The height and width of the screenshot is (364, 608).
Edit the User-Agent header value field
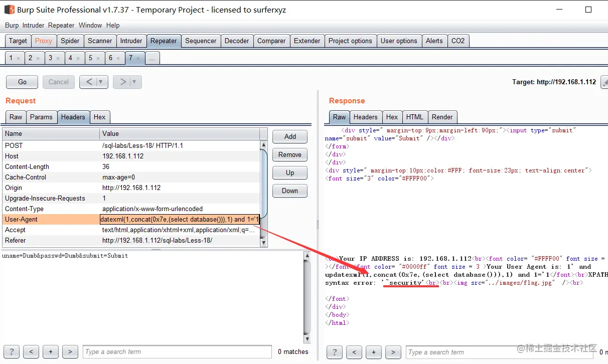(x=180, y=219)
